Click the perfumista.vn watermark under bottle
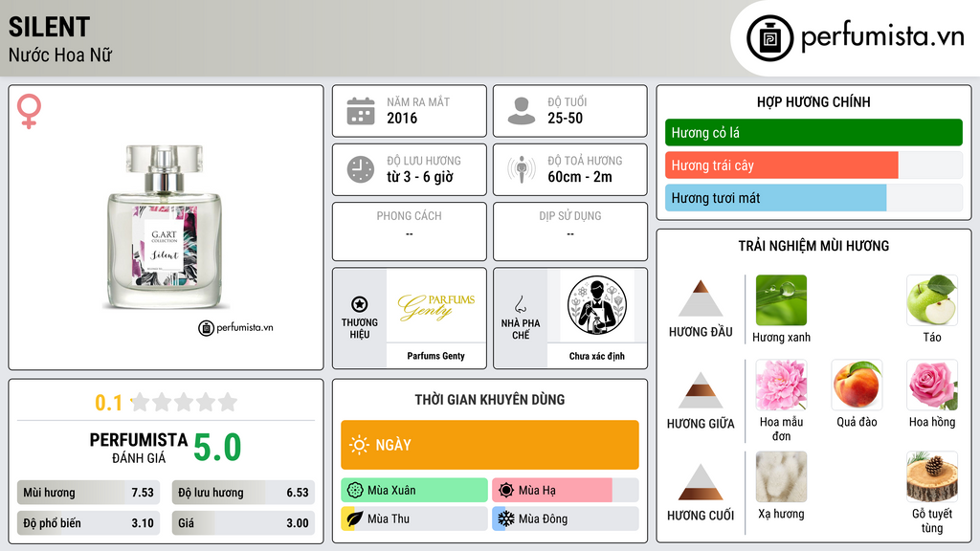 point(235,327)
